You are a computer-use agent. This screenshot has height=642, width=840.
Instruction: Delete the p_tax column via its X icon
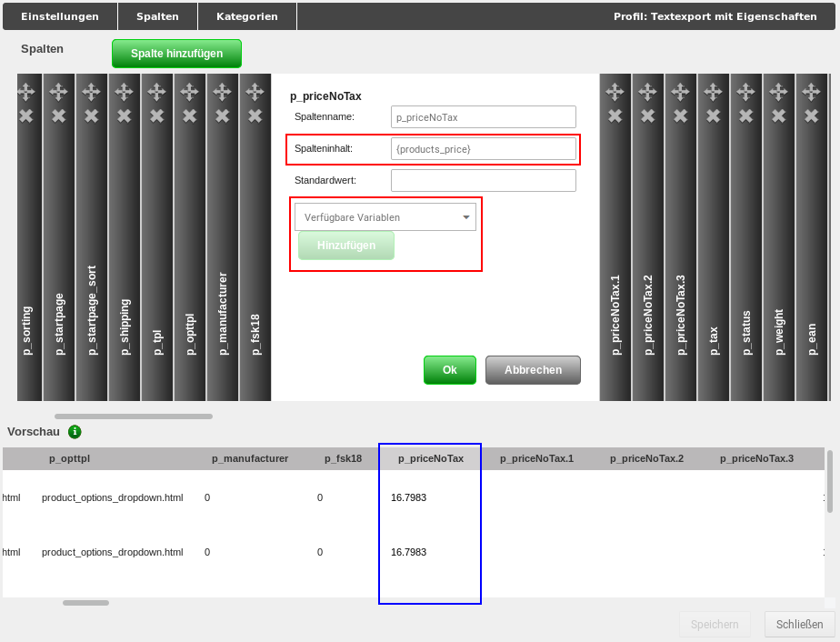click(713, 116)
